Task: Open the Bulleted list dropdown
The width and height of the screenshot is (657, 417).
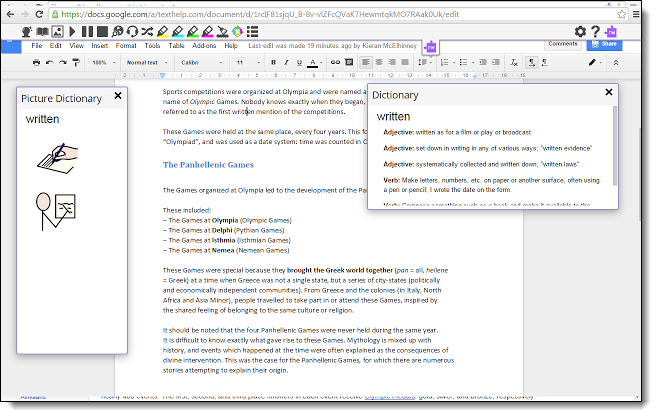Action: [x=466, y=62]
